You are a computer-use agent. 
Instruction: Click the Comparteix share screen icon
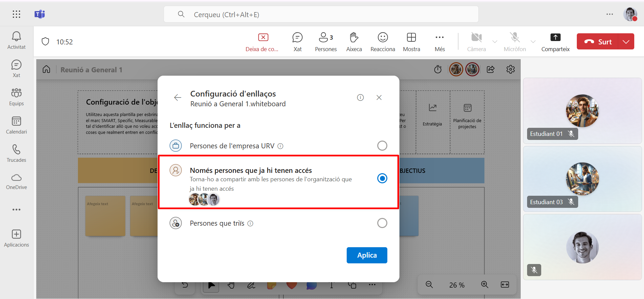(x=555, y=42)
